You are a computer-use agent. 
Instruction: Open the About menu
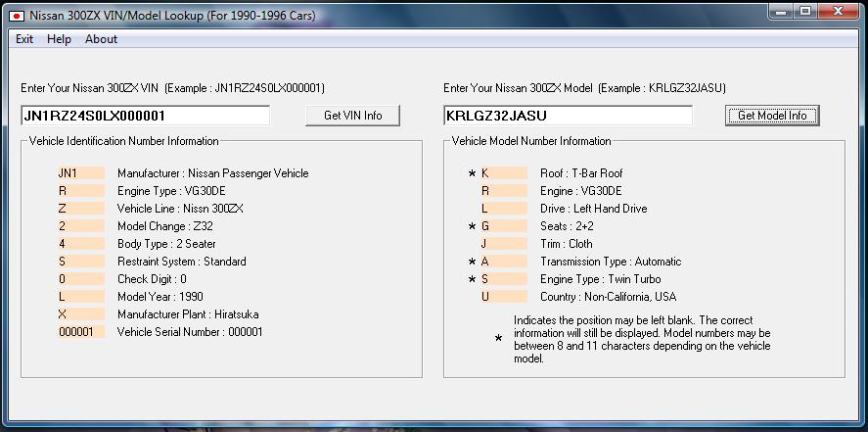(x=102, y=39)
